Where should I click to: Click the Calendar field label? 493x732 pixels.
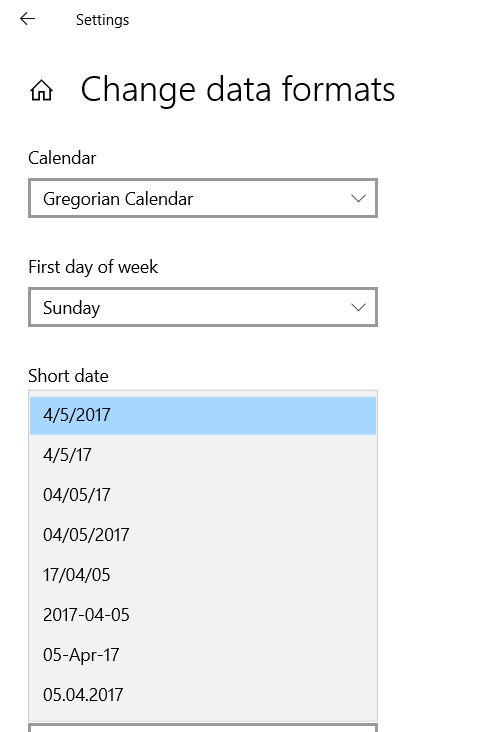coord(62,158)
